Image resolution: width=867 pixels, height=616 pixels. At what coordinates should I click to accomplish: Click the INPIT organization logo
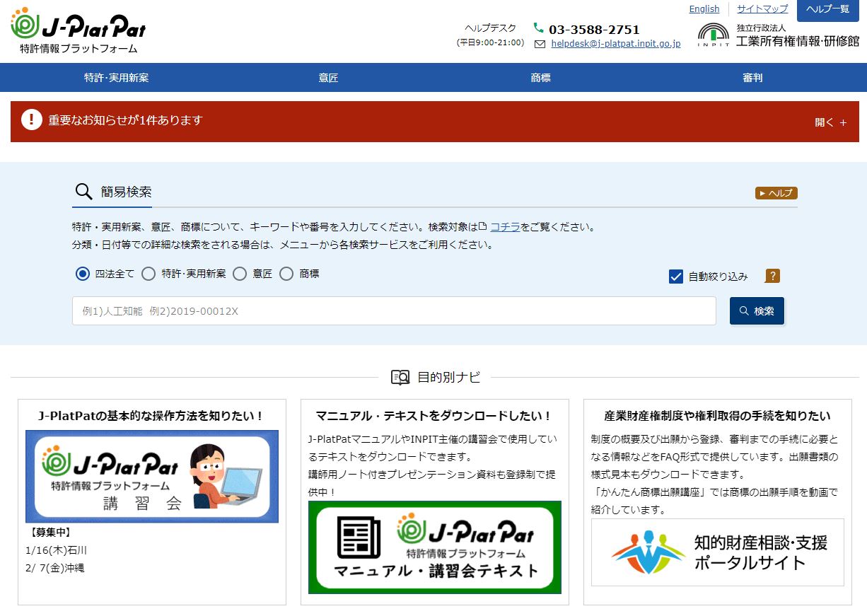[714, 35]
